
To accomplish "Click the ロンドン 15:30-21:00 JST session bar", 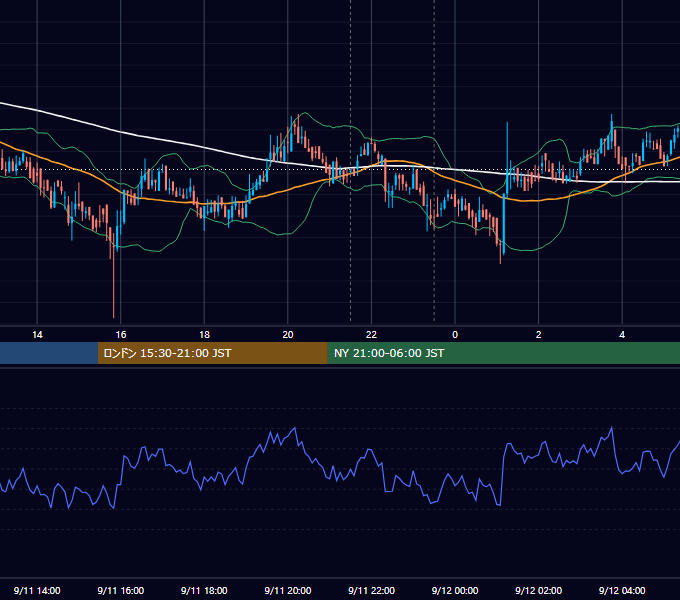I will (x=212, y=353).
